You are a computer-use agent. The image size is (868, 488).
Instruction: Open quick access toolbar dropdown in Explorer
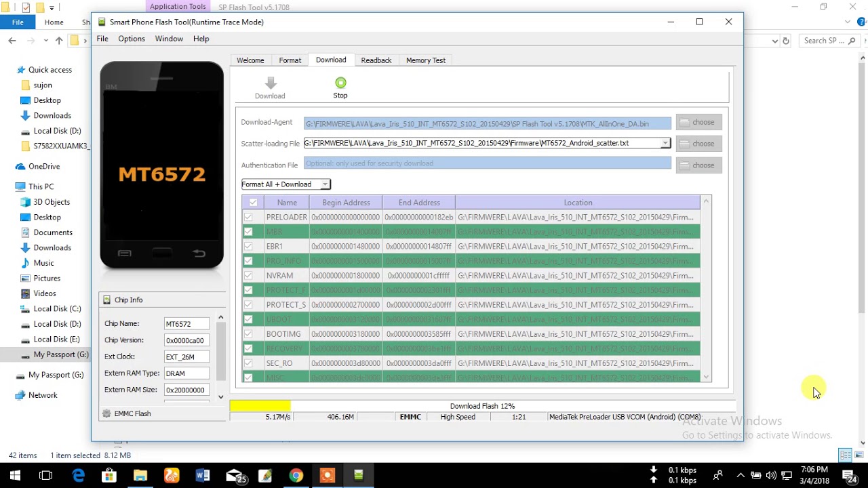52,8
